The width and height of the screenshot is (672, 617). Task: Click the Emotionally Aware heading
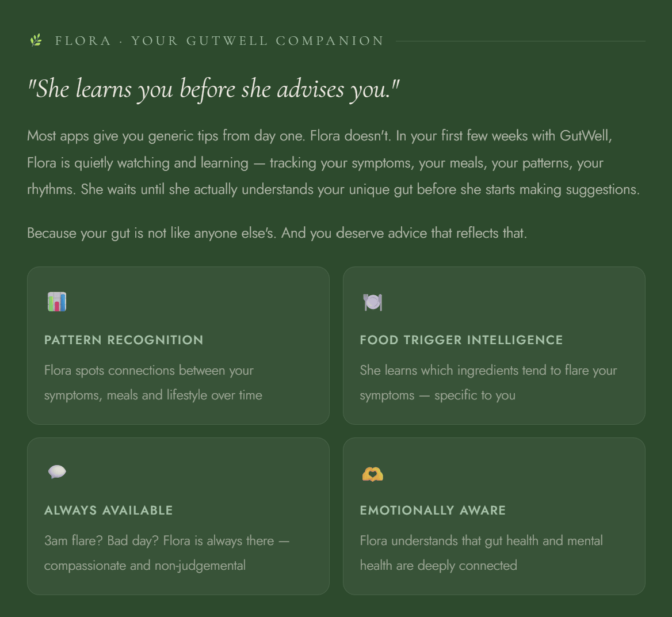(x=433, y=510)
